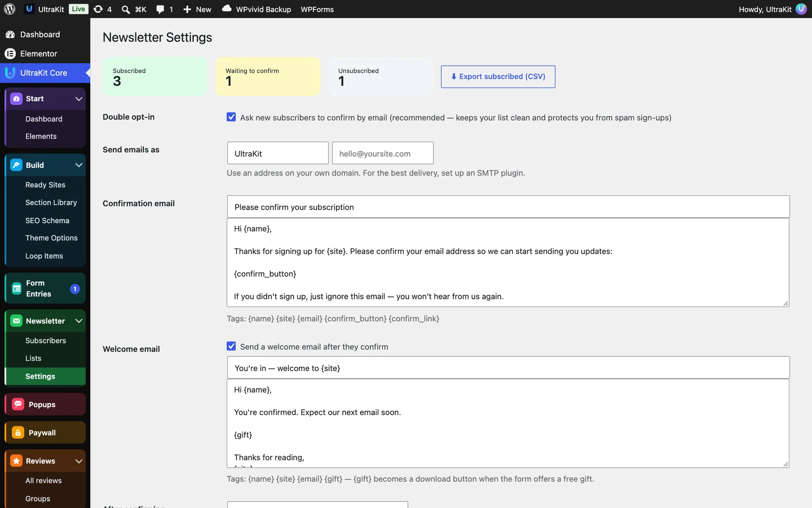Click the green Newsletter envelope icon
The height and width of the screenshot is (508, 812).
click(16, 321)
